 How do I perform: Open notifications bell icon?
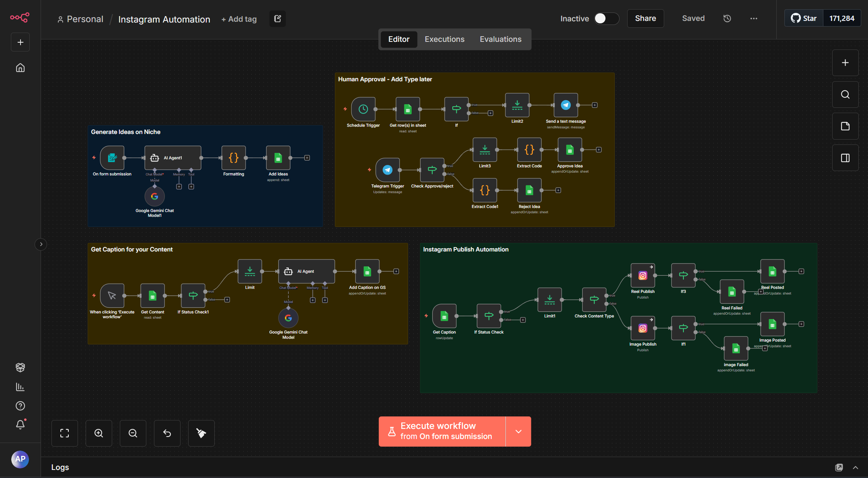(20, 425)
